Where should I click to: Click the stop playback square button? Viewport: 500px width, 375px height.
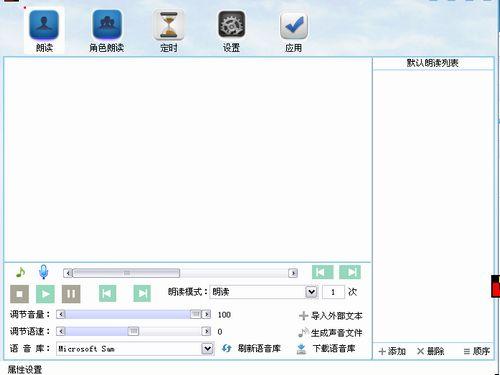pos(19,294)
